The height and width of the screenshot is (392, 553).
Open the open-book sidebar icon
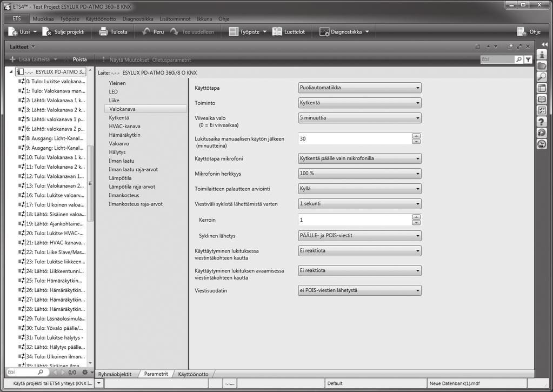[542, 99]
